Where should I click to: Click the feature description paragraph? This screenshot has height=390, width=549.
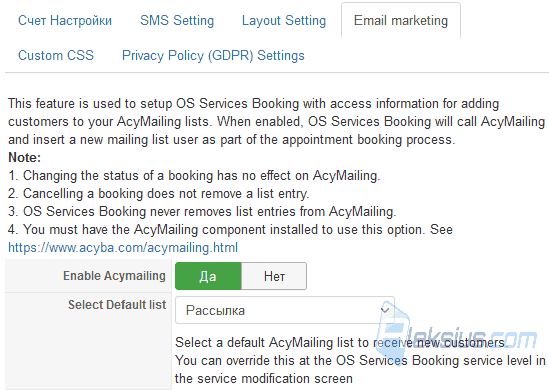point(276,121)
